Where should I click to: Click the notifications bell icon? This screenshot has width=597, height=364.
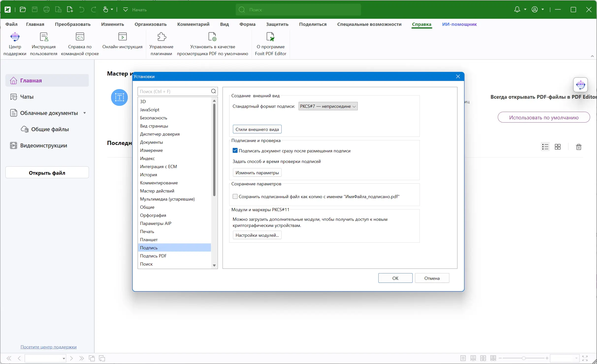click(x=517, y=10)
